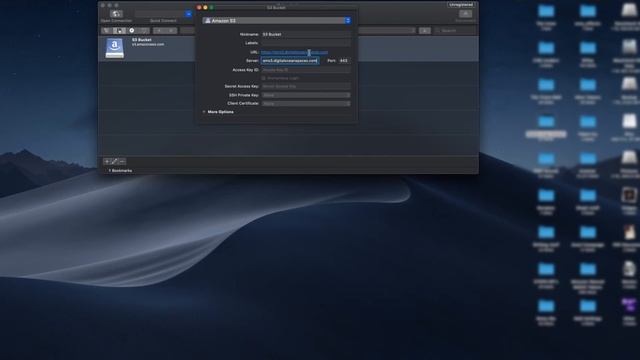Viewport: 640px width, 360px height.
Task: Open the Client Certificate dropdown
Action: (x=306, y=104)
